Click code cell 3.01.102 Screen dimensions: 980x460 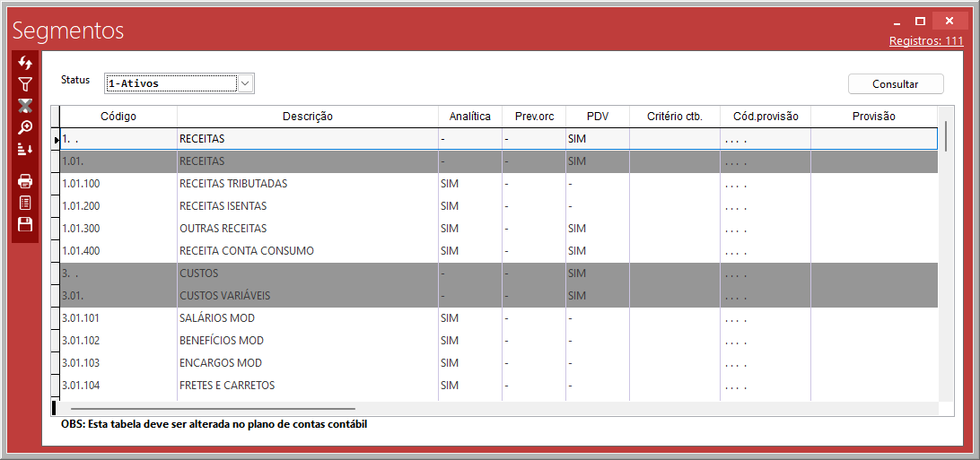[x=118, y=341]
